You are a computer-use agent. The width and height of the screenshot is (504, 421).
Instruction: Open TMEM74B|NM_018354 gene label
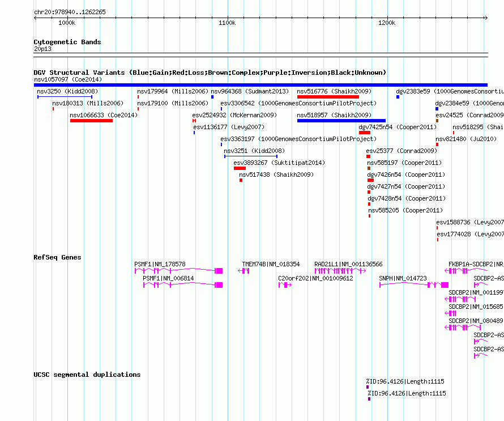[x=271, y=264]
